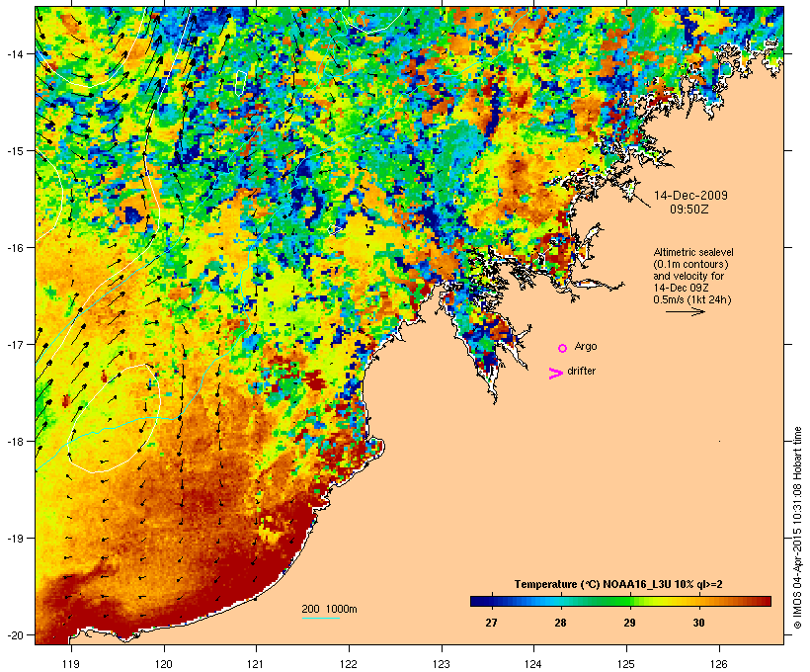Click the '14-Dec 09Z' velocity date text
This screenshot has height=672, width=810.
tap(681, 288)
